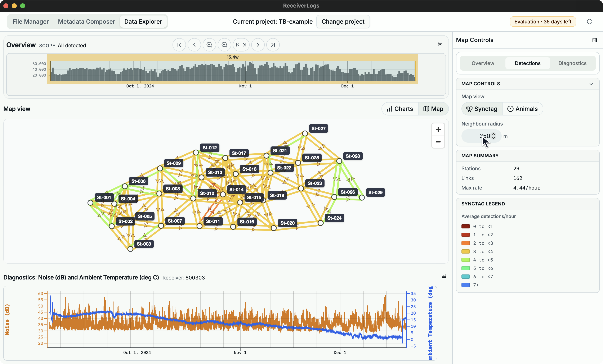Select the Data Explorer tab
The image size is (603, 364).
(x=143, y=22)
